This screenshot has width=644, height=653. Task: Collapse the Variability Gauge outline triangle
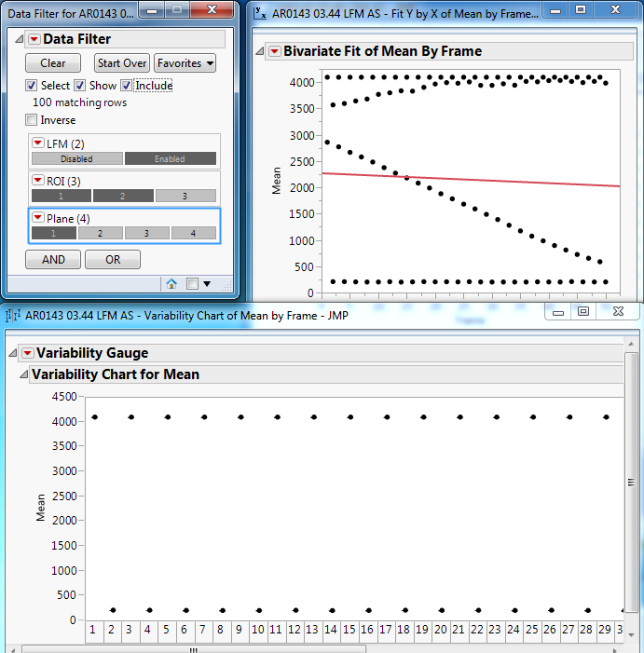12,353
